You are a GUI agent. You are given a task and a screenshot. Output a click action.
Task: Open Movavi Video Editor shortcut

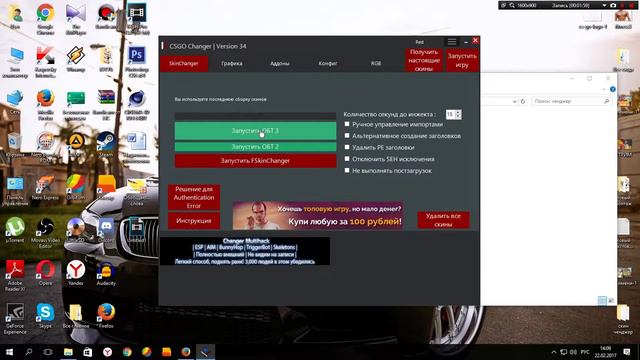pos(45,233)
